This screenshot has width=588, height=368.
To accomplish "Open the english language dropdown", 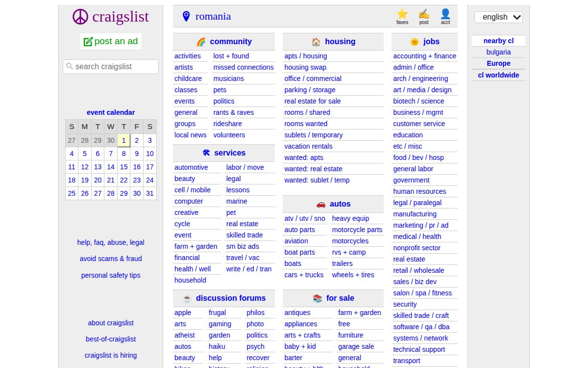I will coord(498,17).
